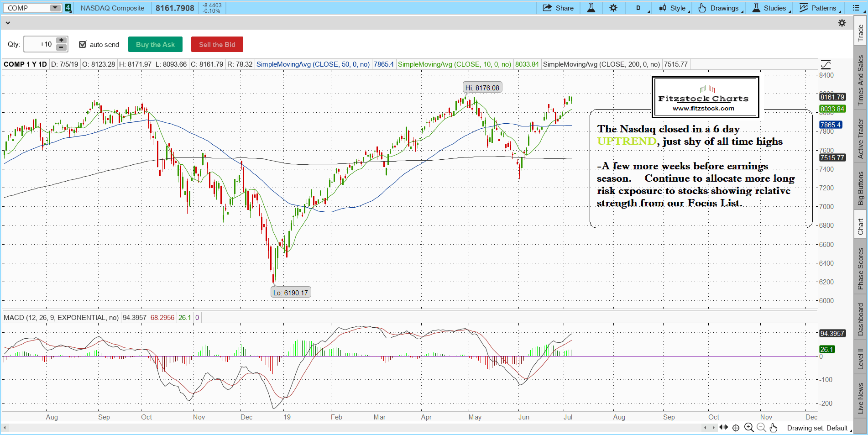The width and height of the screenshot is (868, 435).
Task: Click the flask icon in top toolbar
Action: (591, 8)
